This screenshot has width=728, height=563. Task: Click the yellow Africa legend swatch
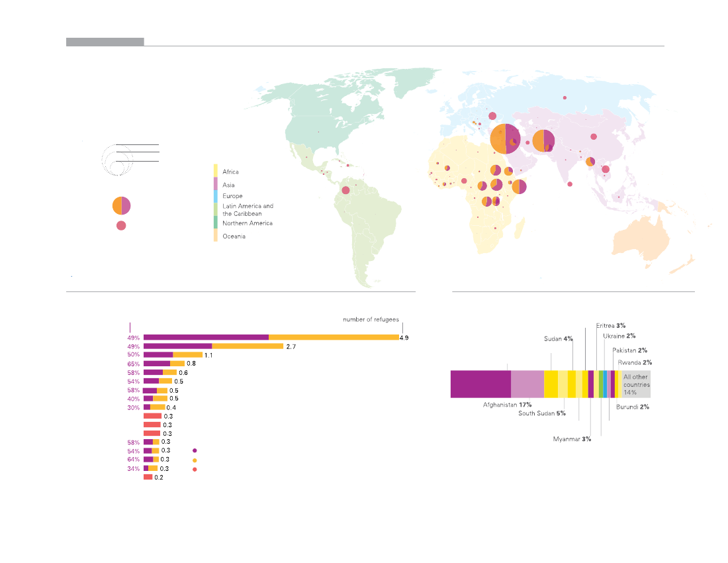pyautogui.click(x=216, y=171)
